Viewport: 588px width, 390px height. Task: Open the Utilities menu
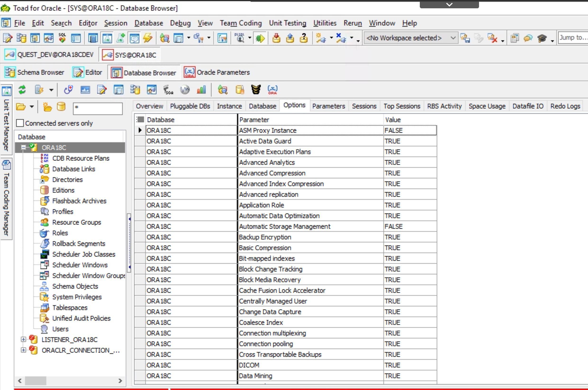point(325,23)
